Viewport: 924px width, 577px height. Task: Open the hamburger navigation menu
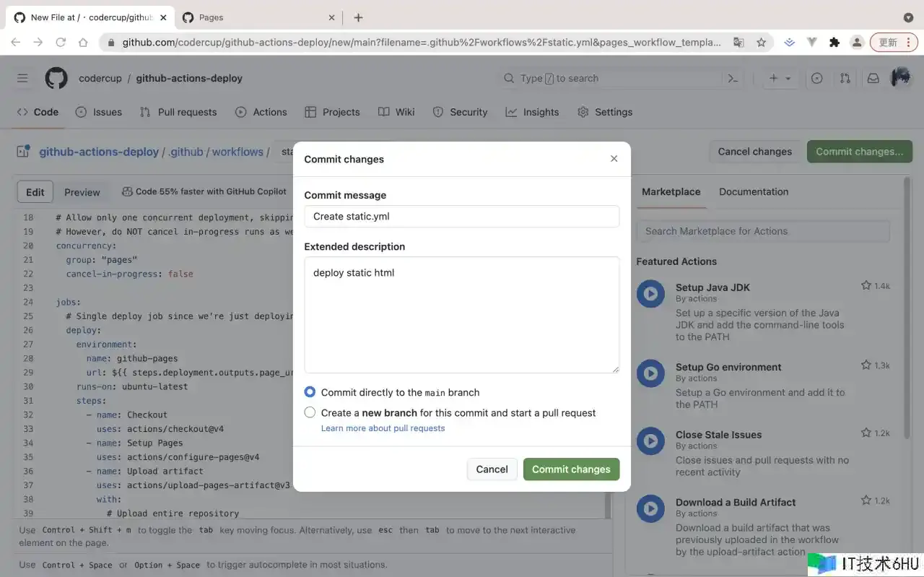point(22,78)
